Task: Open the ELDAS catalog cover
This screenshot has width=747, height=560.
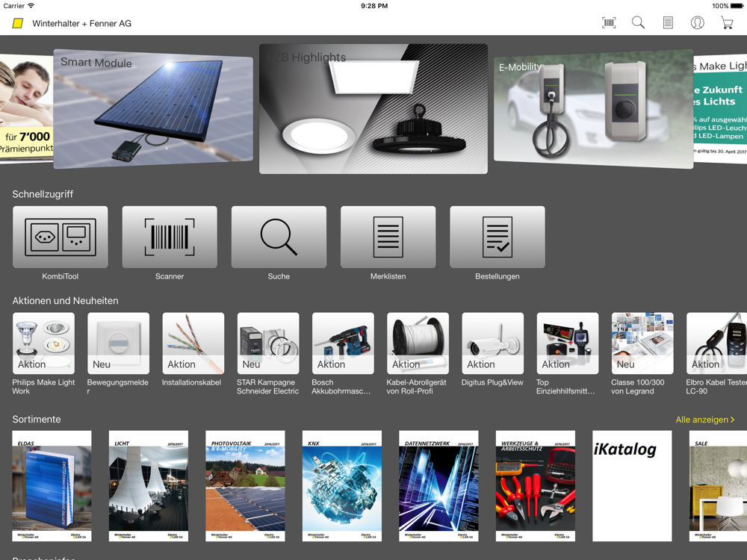Action: coord(52,486)
